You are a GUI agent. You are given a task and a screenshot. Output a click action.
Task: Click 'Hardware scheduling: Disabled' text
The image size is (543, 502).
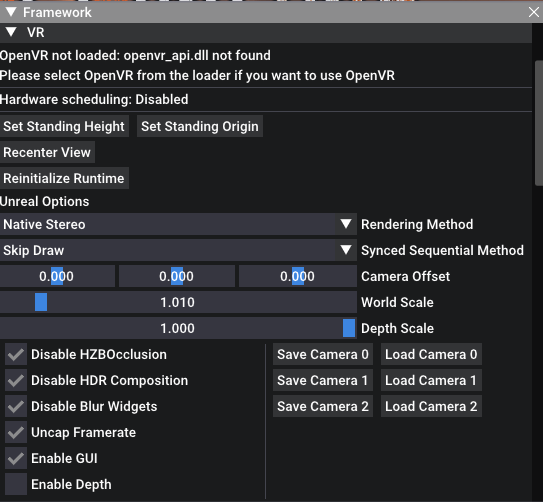click(94, 99)
